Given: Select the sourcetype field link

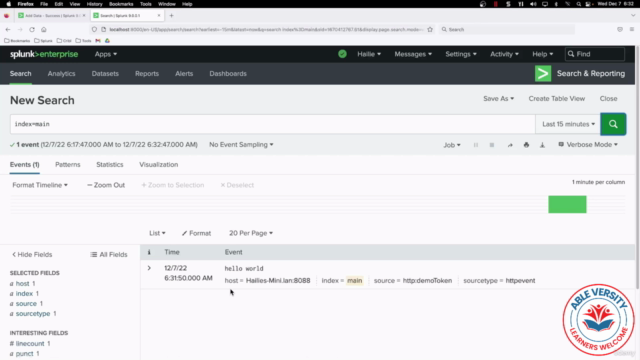Looking at the screenshot, I should click(33, 313).
